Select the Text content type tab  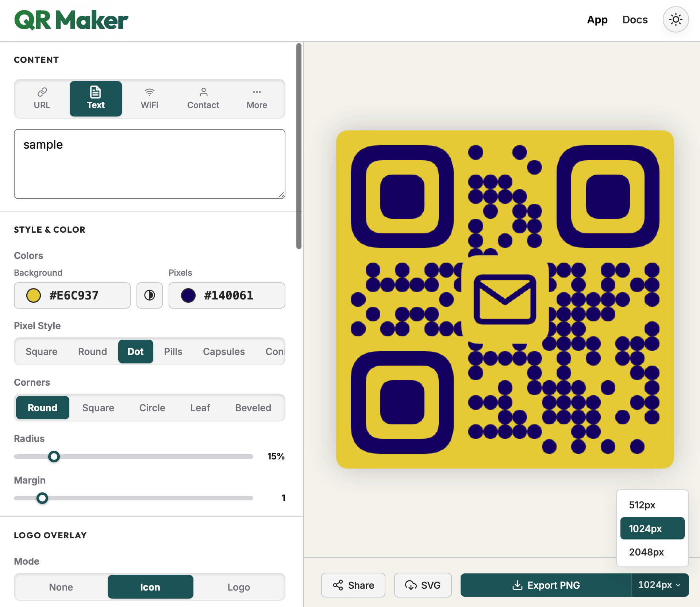click(96, 99)
